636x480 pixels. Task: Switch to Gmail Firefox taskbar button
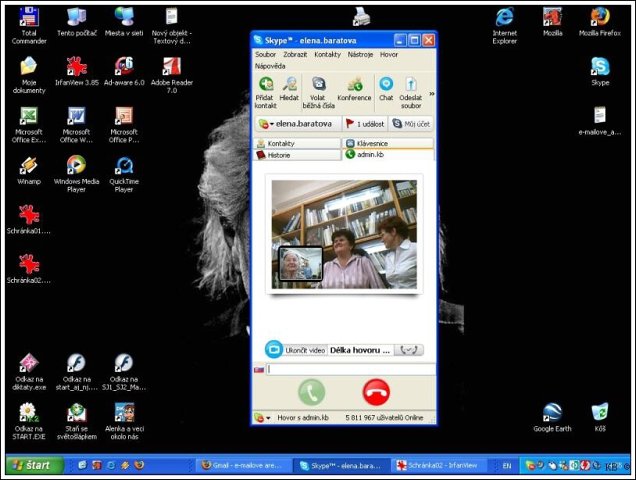pos(244,465)
